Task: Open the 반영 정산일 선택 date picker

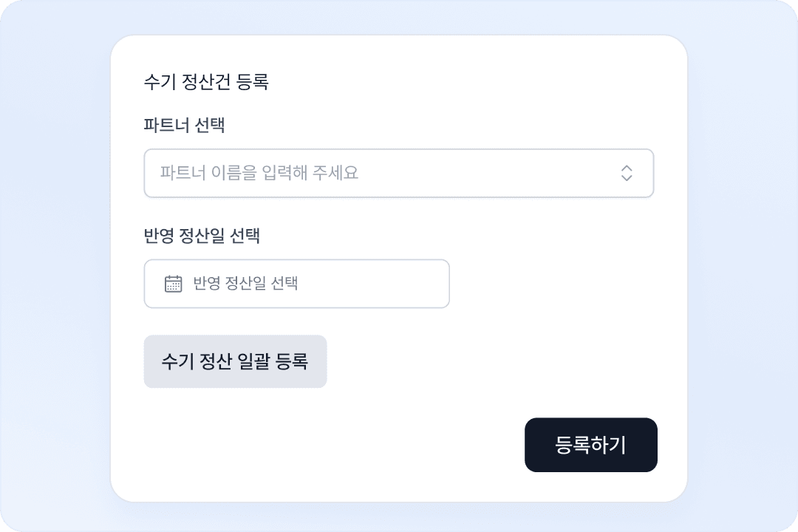Action: point(297,284)
